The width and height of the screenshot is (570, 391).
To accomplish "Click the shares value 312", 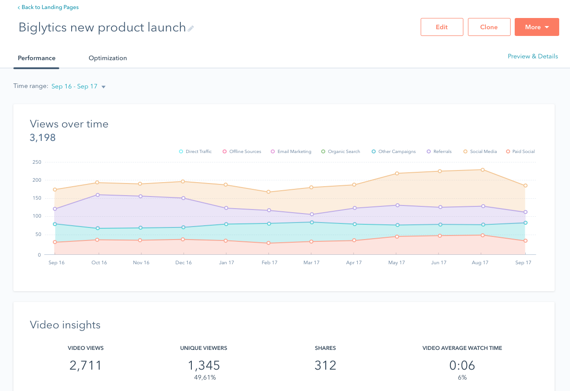I will [325, 365].
